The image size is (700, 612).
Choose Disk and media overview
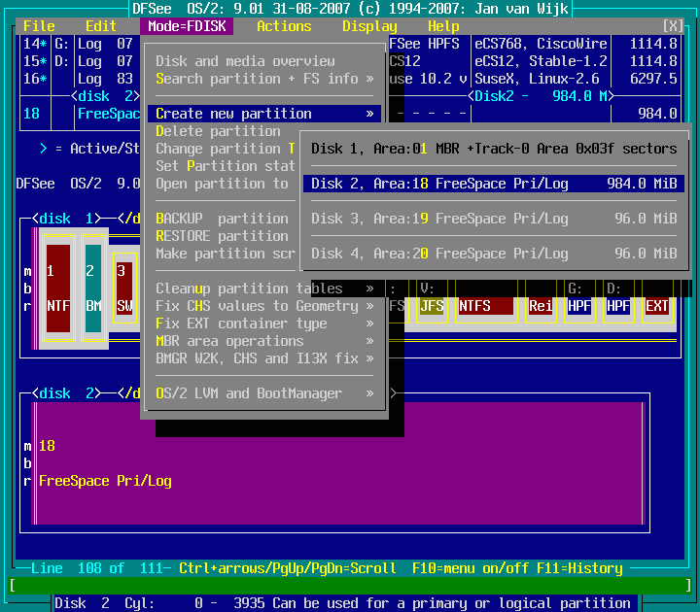pos(245,61)
